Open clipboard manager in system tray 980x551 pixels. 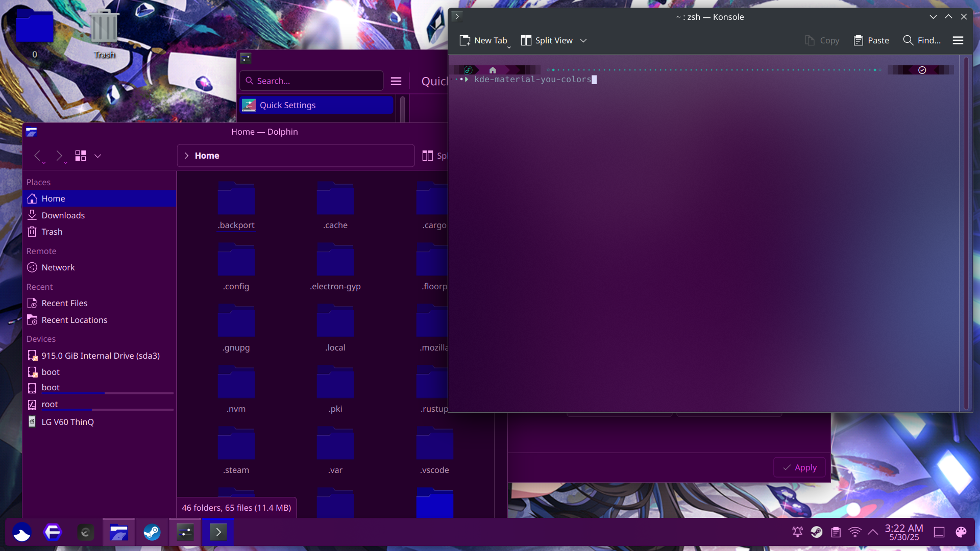(836, 533)
